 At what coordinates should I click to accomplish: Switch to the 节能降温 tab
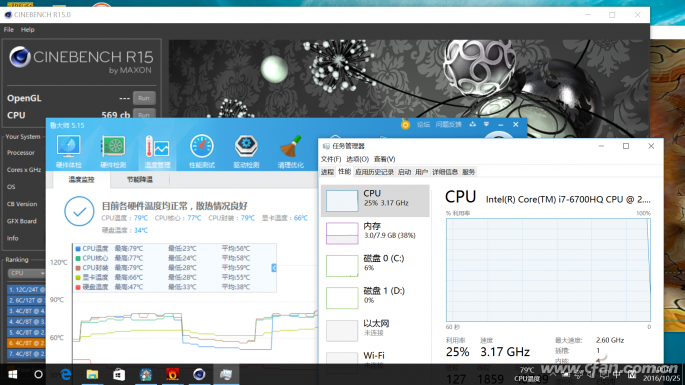[x=140, y=180]
